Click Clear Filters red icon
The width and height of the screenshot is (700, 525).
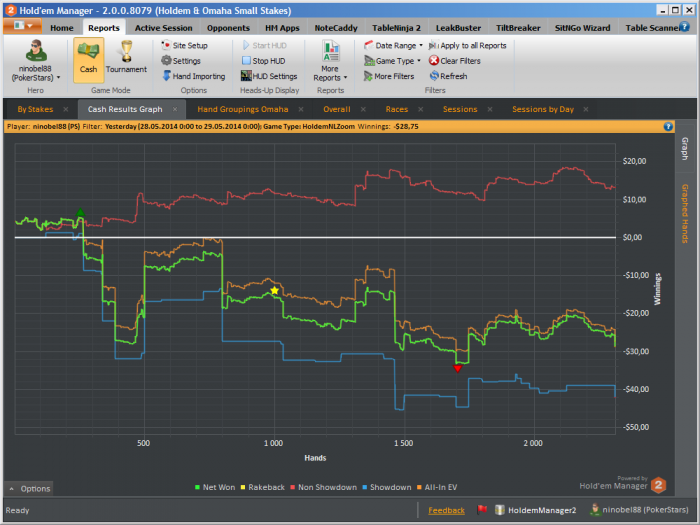(433, 60)
